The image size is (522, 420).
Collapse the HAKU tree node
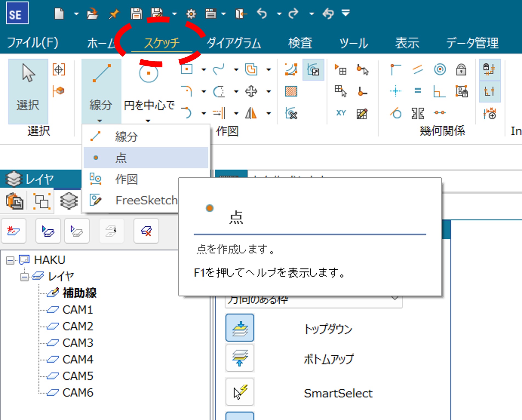10,260
